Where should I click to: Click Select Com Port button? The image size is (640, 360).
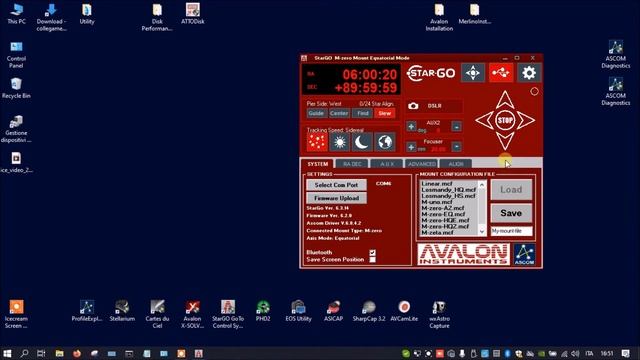click(336, 185)
